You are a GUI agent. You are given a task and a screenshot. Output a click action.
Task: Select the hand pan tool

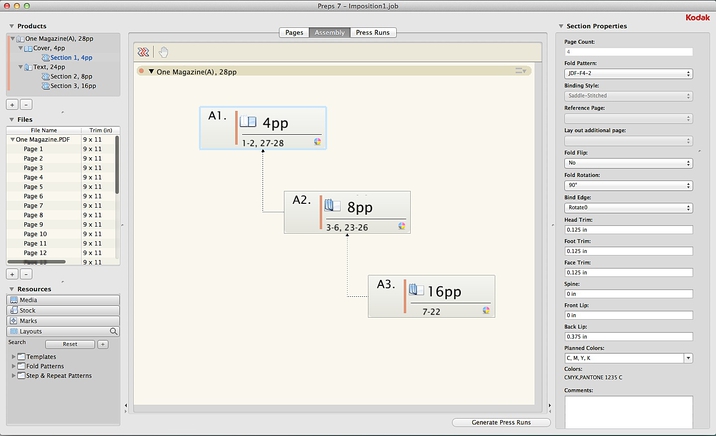click(163, 52)
